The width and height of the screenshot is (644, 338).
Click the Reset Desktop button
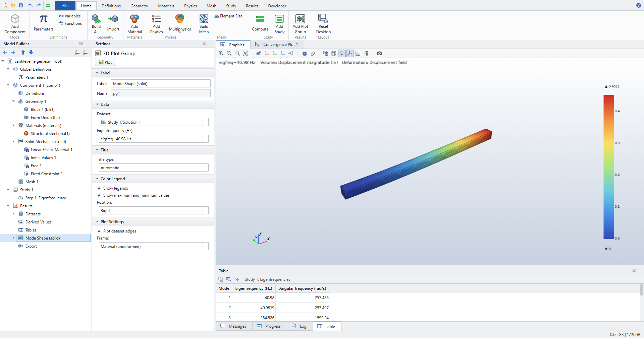323,24
